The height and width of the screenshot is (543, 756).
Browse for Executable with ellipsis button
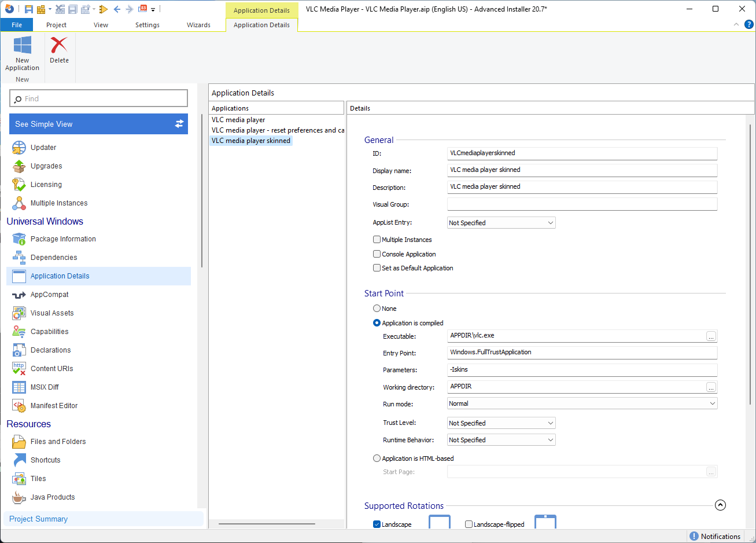tap(711, 336)
